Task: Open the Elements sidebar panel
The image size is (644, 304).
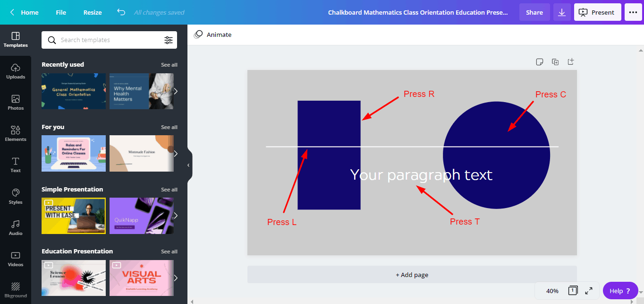Action: point(16,134)
